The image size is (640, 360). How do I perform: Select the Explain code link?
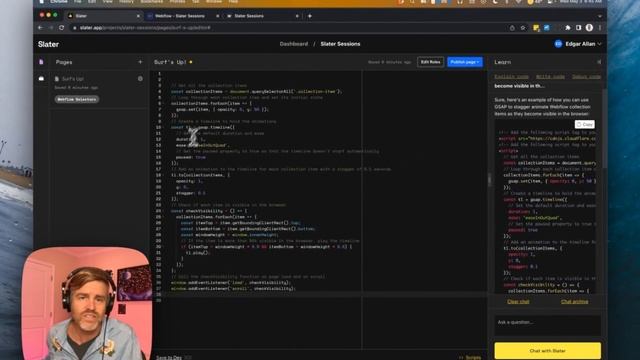tap(511, 77)
